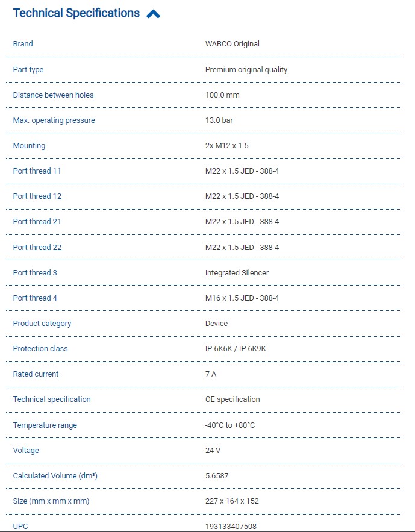This screenshot has width=415, height=532.
Task: Click the Brand label
Action: coord(23,44)
